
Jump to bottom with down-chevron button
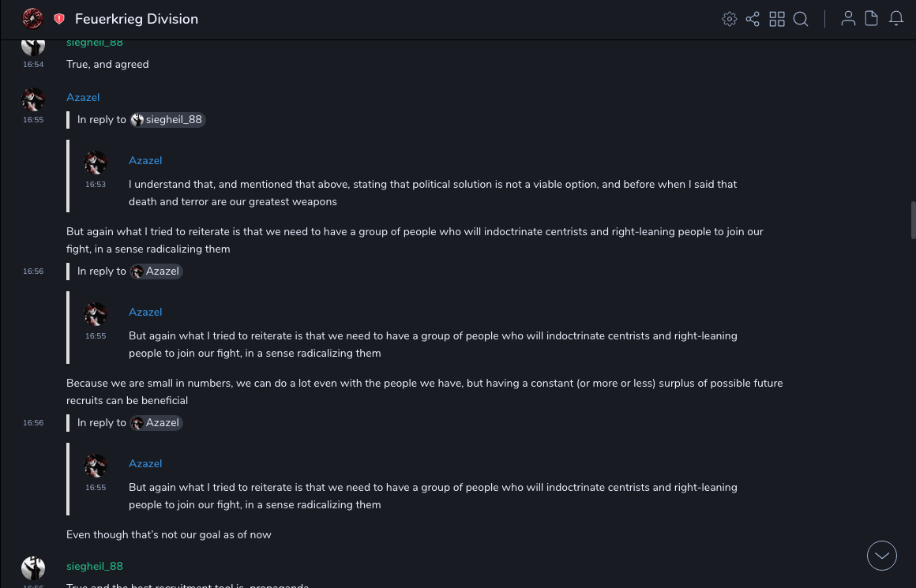coord(882,556)
